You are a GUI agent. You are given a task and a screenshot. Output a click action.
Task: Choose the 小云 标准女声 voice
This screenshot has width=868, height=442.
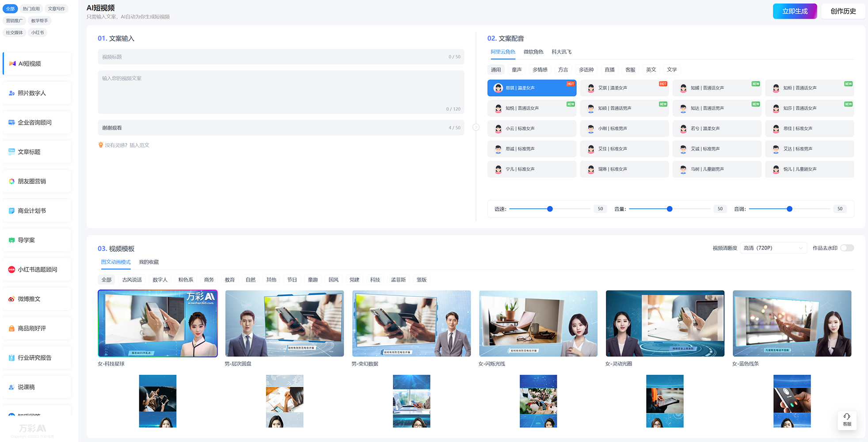pos(532,129)
